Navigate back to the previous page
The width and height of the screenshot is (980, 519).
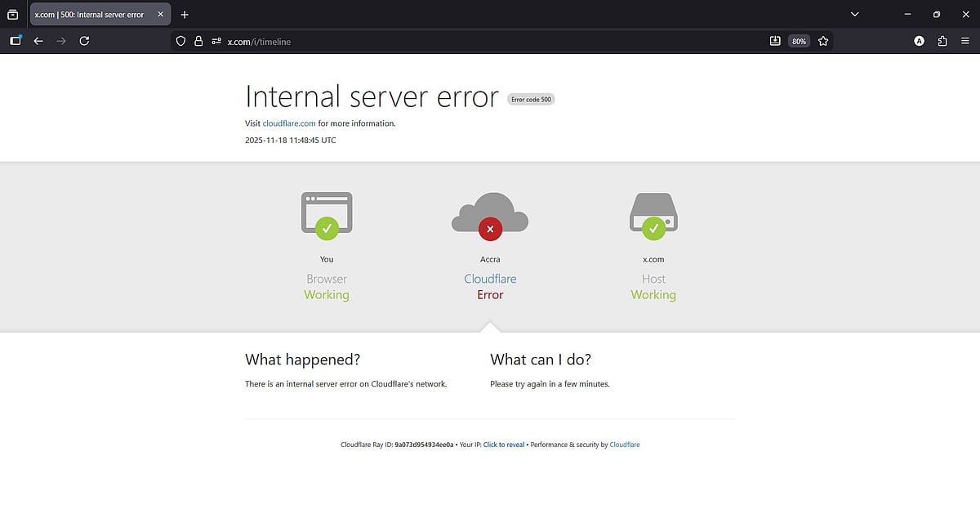tap(38, 40)
